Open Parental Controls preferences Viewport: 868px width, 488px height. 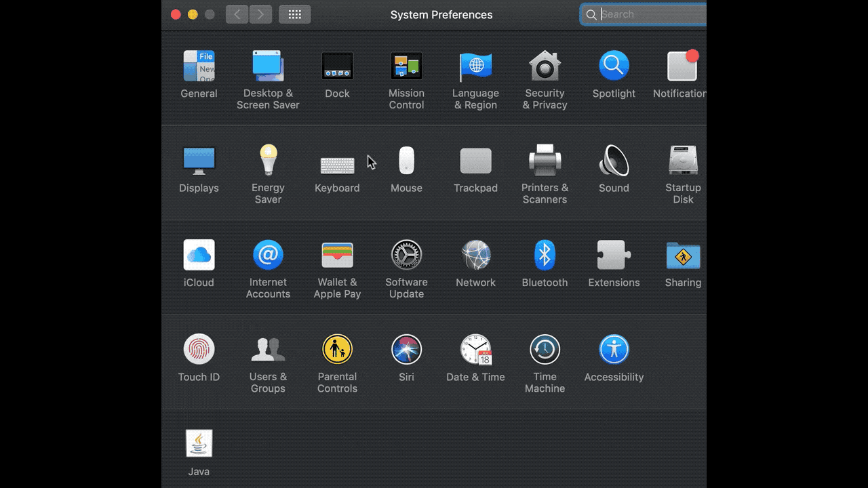pyautogui.click(x=337, y=349)
